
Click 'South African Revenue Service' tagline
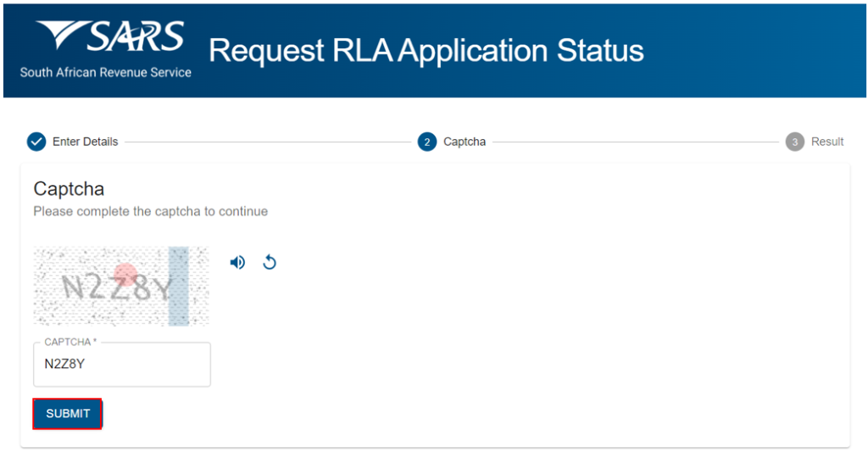(106, 72)
